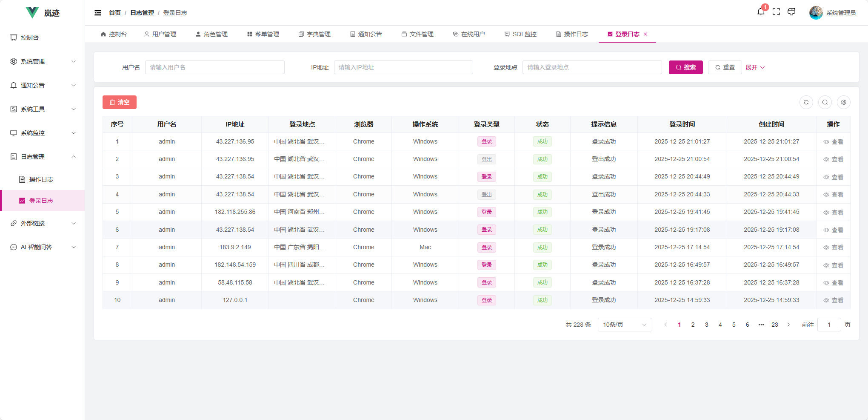
Task: Click the theme/skin icon in the header
Action: click(791, 12)
